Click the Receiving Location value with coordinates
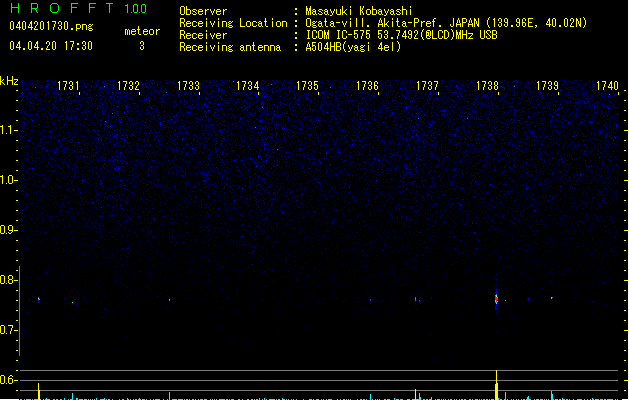The image size is (629, 400). tap(446, 23)
